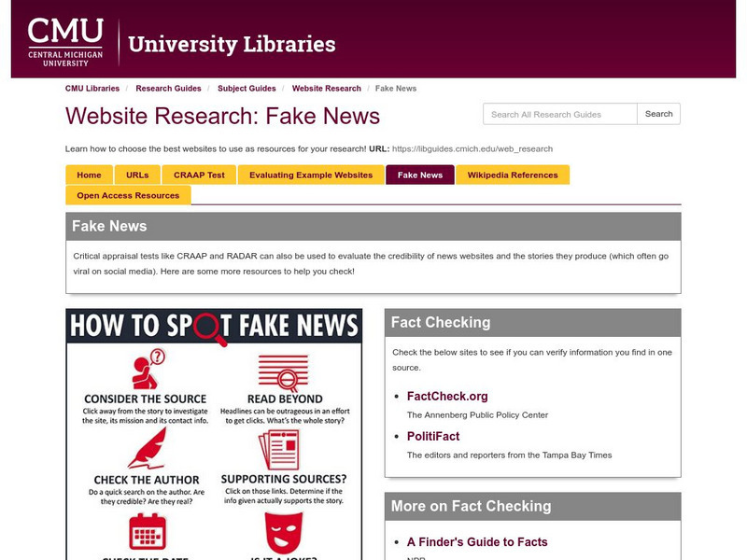
Task: Open the Home tab
Action: pyautogui.click(x=89, y=175)
